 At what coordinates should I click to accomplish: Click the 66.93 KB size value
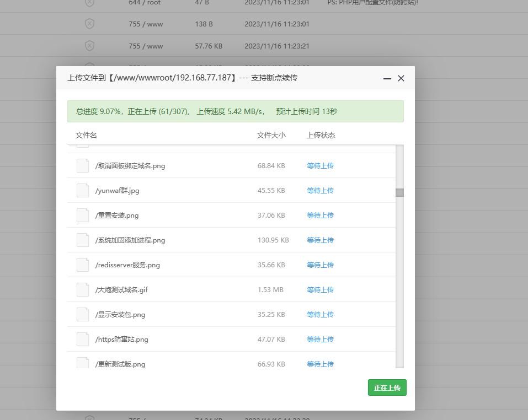coord(271,364)
